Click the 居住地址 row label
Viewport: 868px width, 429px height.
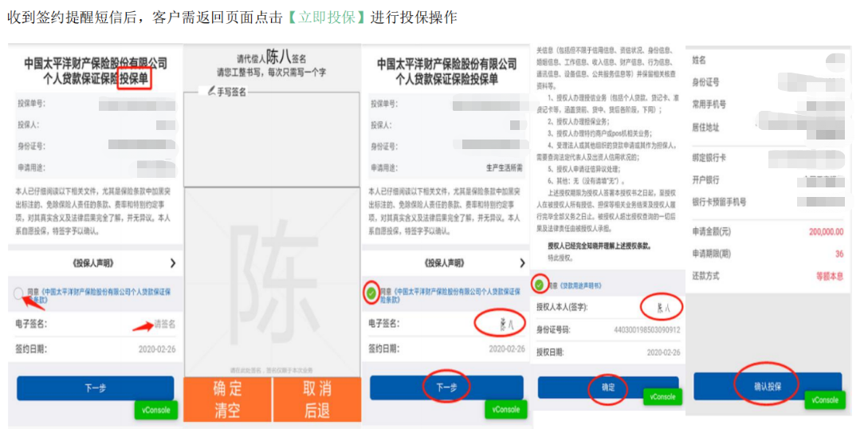point(706,128)
